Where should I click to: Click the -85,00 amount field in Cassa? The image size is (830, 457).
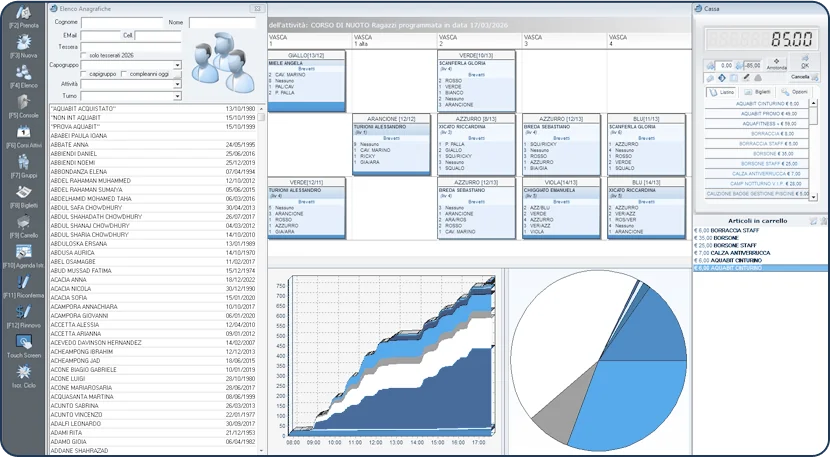tap(752, 66)
